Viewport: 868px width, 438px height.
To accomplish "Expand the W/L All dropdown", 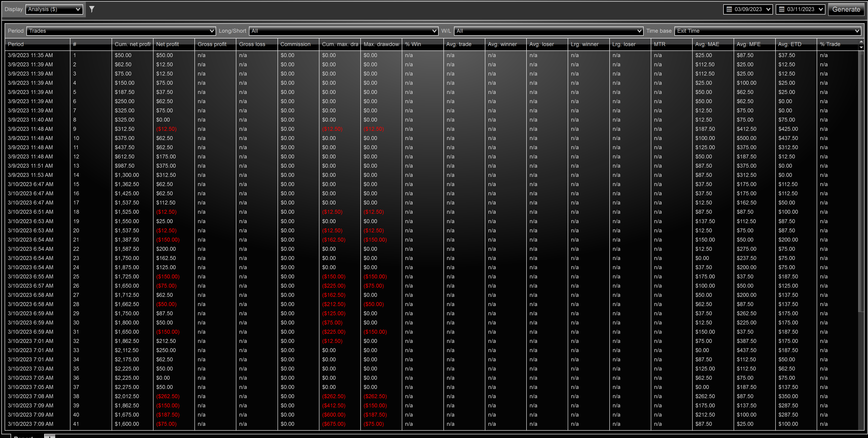I will pyautogui.click(x=549, y=31).
